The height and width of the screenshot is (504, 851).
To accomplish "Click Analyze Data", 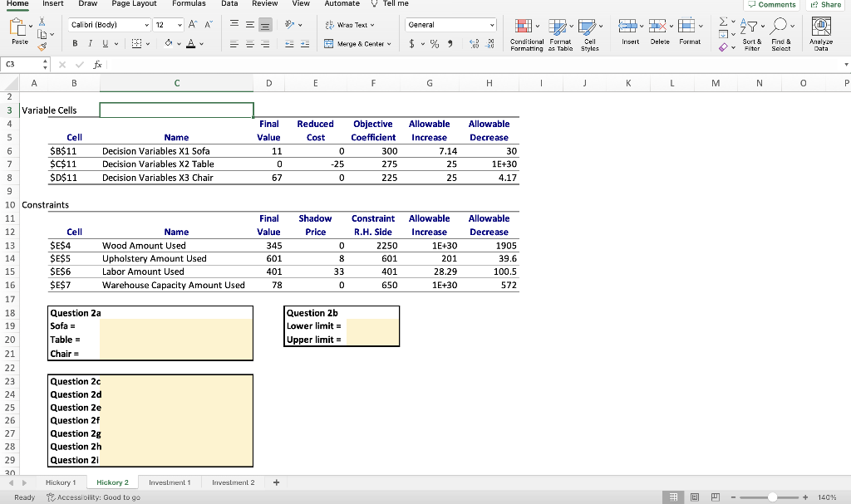I will pyautogui.click(x=821, y=34).
